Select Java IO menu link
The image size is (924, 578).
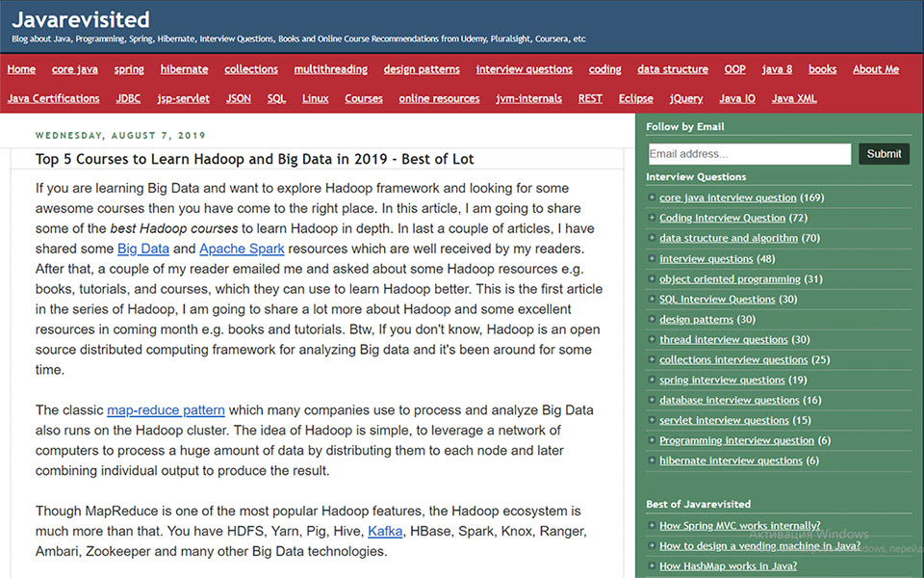pyautogui.click(x=737, y=98)
